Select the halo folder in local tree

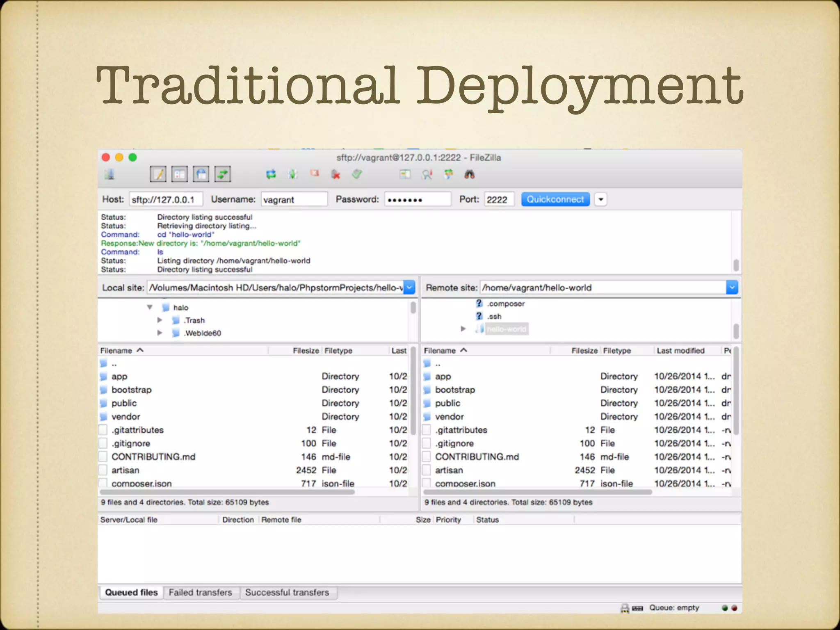coord(181,307)
